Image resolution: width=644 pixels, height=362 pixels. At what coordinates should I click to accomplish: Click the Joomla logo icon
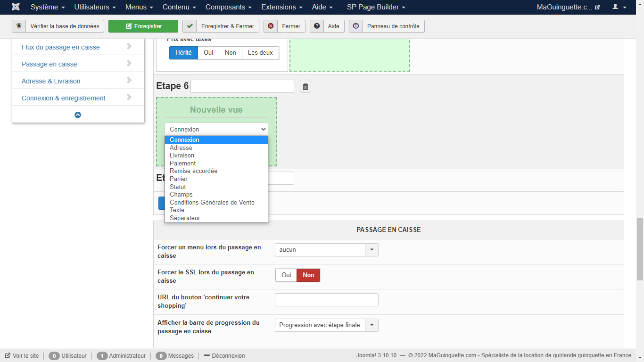16,7
